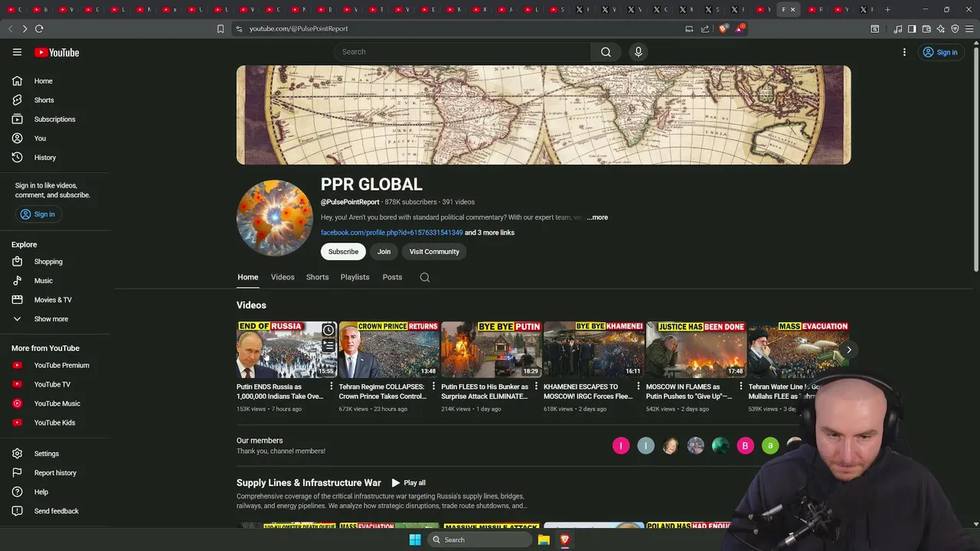Open BYE BYE PUTIN video thumbnail
Viewport: 980px width, 551px height.
point(492,350)
